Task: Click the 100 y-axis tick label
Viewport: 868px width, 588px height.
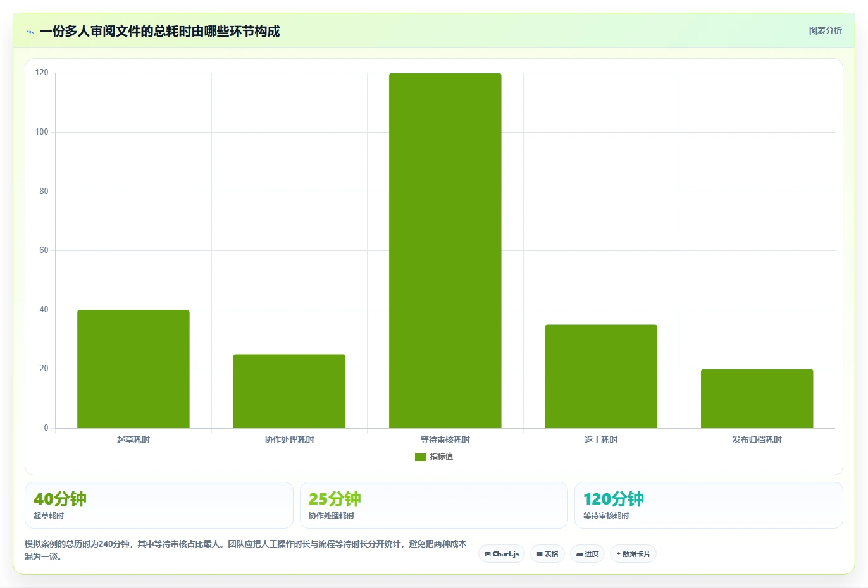Action: pos(42,132)
